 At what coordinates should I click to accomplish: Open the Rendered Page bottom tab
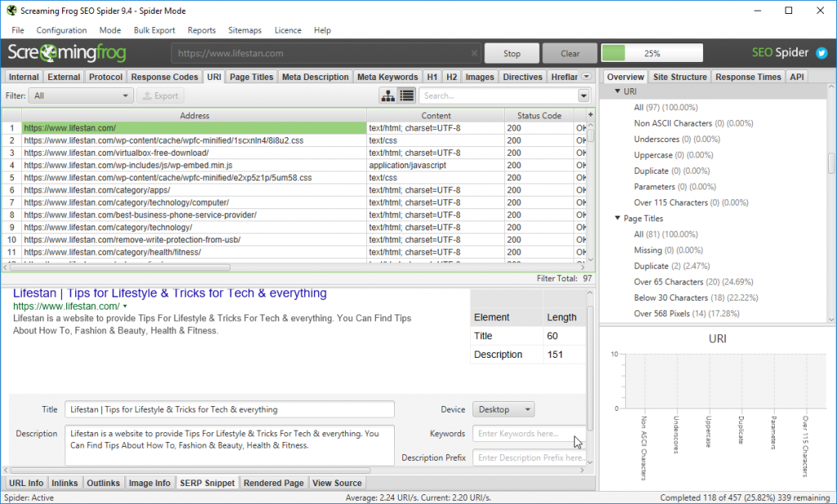[x=273, y=484]
